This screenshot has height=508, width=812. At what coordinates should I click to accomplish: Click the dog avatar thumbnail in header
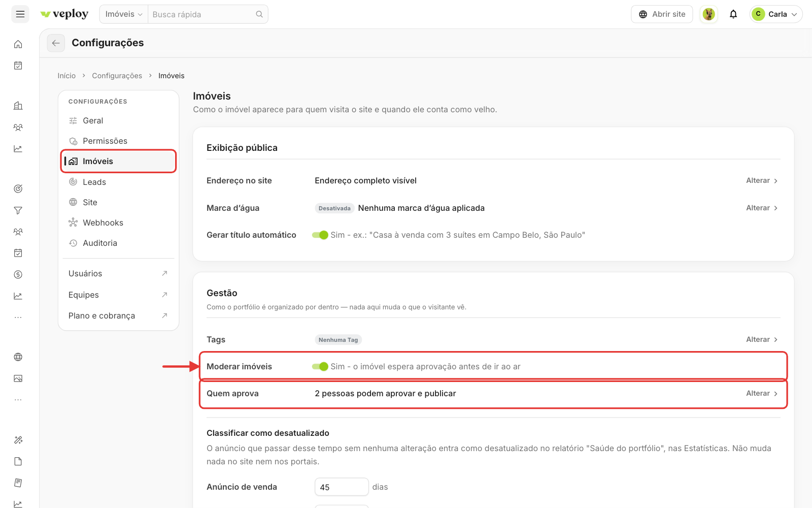[x=708, y=14]
